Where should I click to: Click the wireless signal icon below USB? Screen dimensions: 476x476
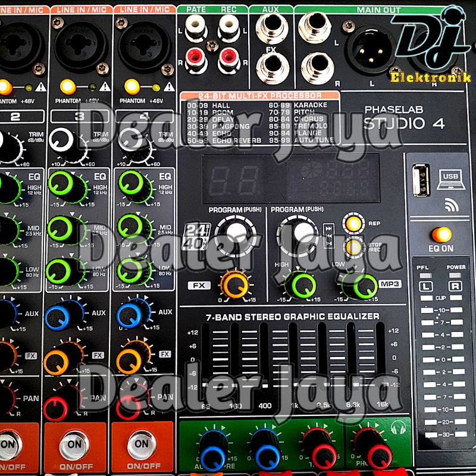452,204
